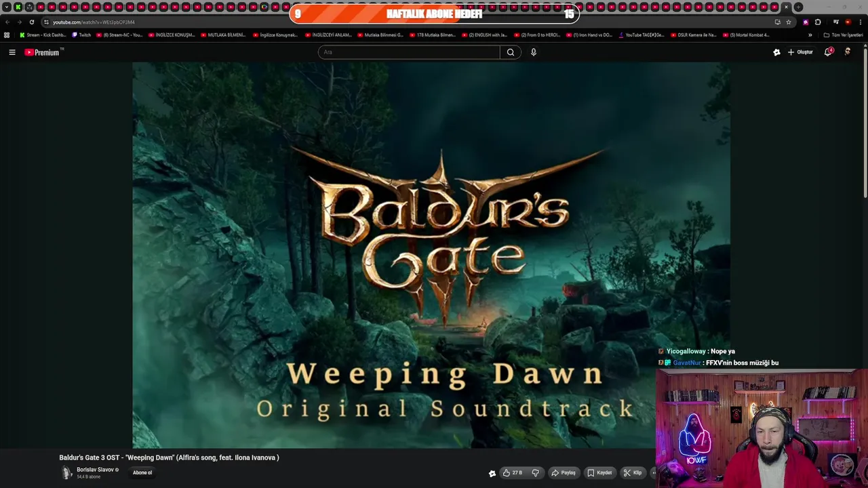Open İNGİLİZCE KONUŞM... bookmark
This screenshot has height=488, width=868.
click(172, 35)
